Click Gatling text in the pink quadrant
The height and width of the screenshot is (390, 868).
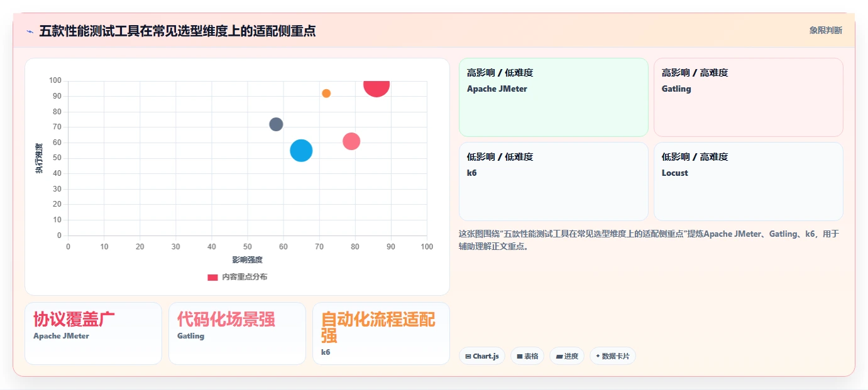click(x=676, y=89)
